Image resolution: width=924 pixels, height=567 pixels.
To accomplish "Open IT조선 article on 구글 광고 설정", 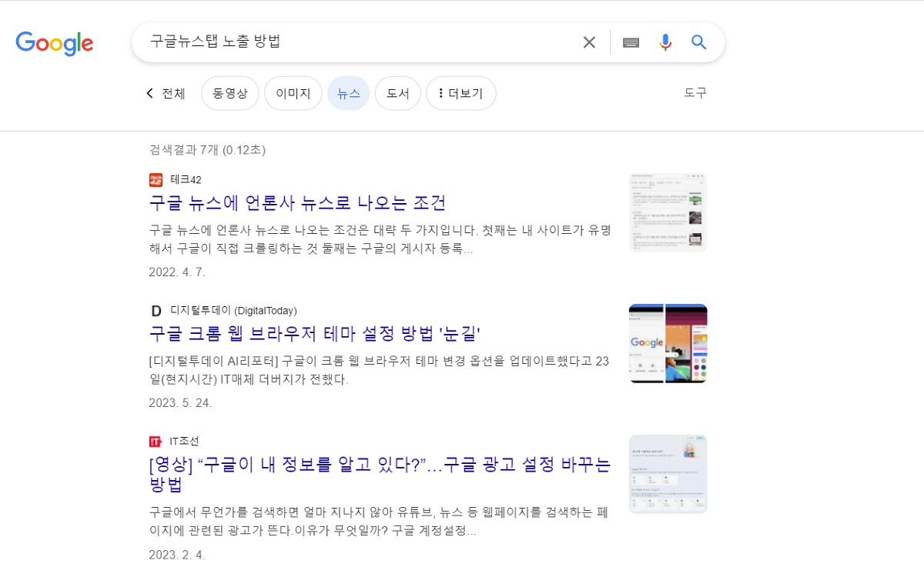I will pos(380,475).
